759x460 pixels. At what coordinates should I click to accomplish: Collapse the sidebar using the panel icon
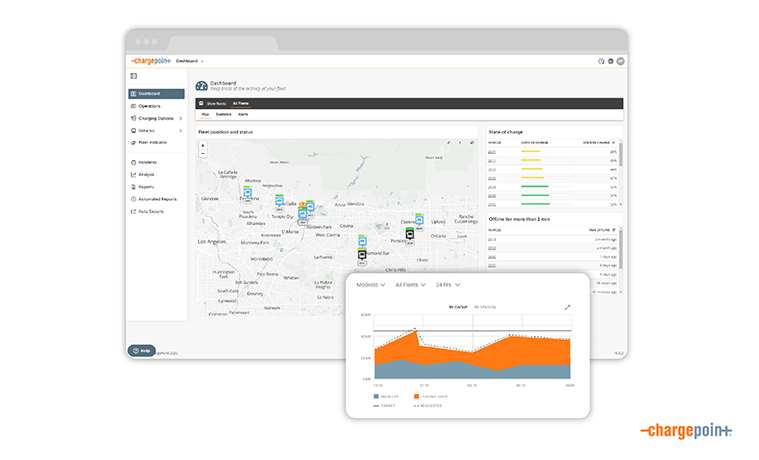click(x=133, y=76)
